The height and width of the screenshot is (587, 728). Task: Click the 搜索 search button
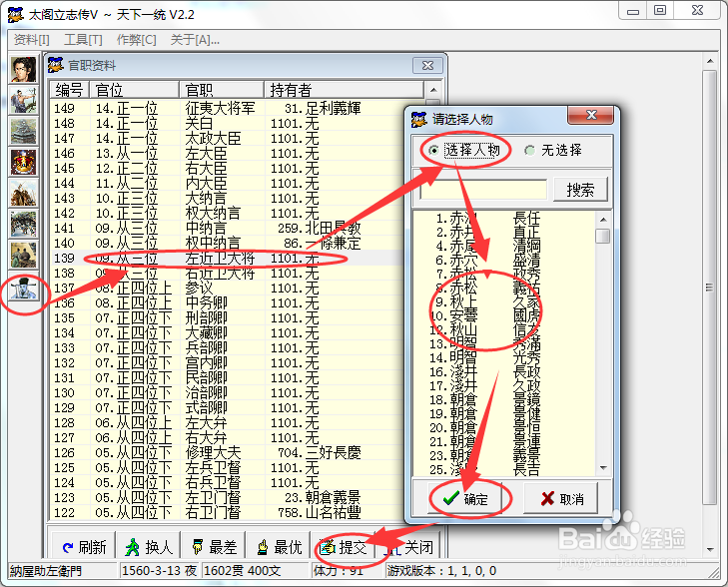pyautogui.click(x=580, y=190)
